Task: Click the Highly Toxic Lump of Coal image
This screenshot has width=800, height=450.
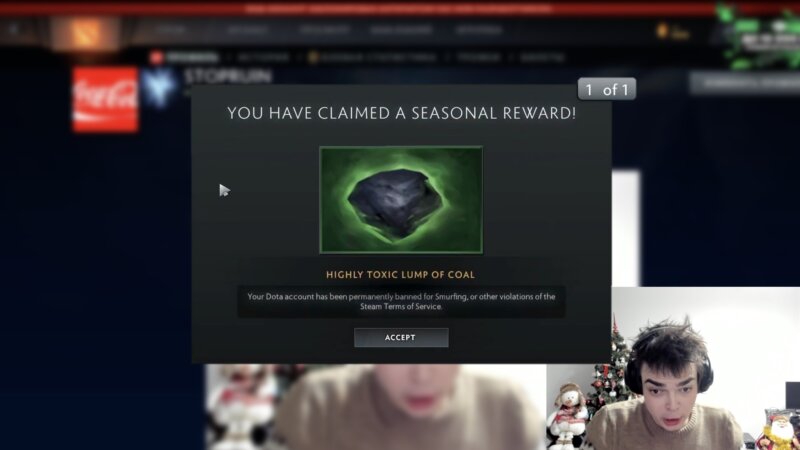Action: pyautogui.click(x=401, y=199)
